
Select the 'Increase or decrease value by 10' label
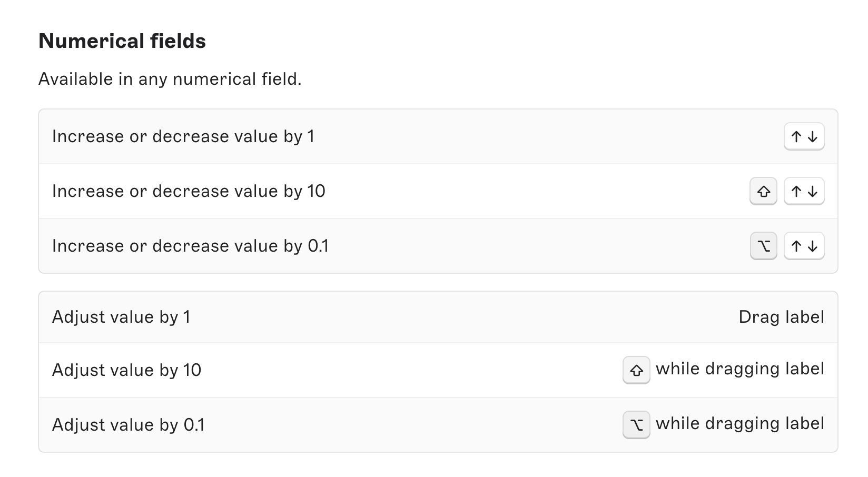click(189, 191)
